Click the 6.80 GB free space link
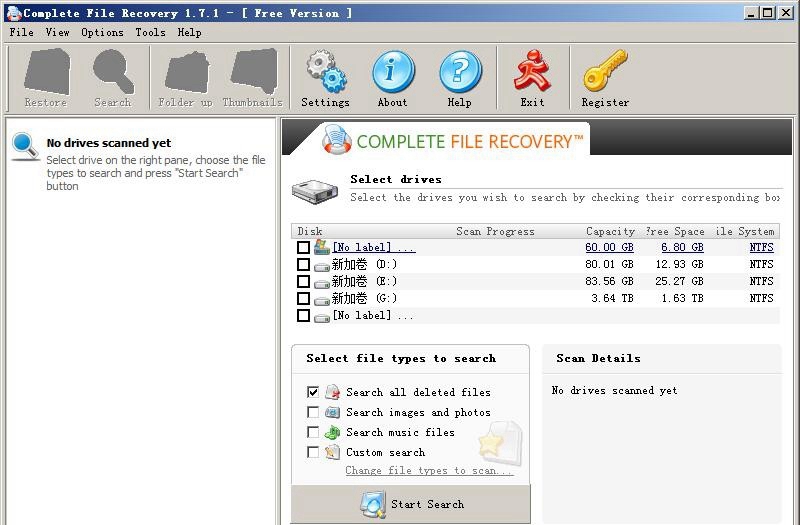 click(682, 247)
